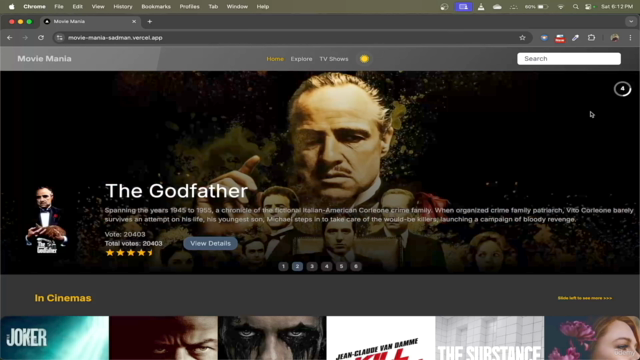Select carousel slide 2 indicator

click(297, 266)
